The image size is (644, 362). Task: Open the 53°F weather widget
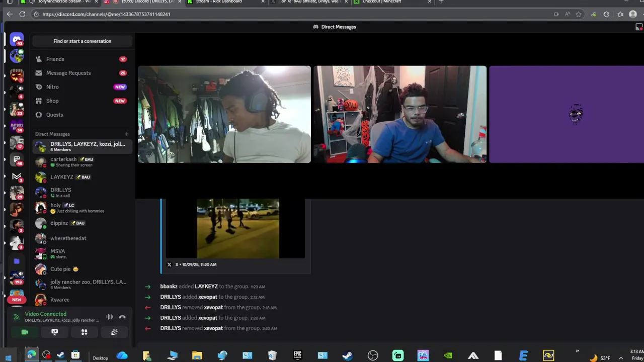click(600, 358)
